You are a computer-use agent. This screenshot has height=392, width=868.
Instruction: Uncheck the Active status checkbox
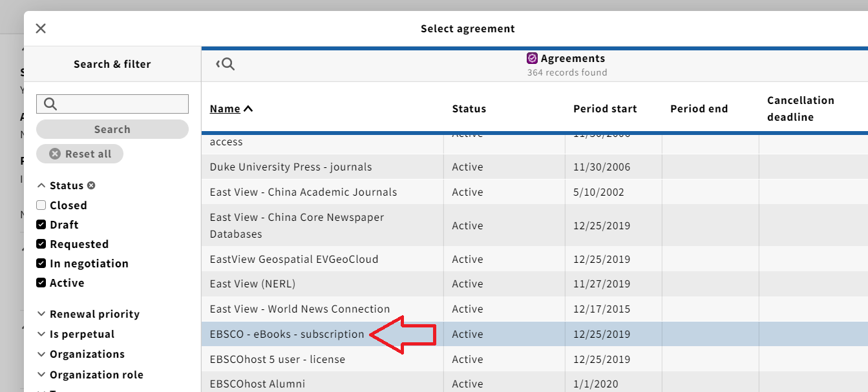coord(41,283)
